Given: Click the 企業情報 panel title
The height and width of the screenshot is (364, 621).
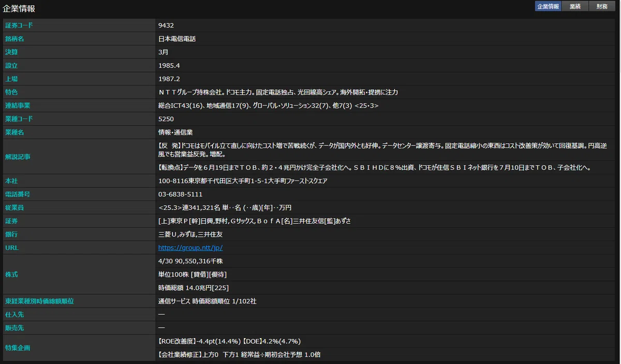Looking at the screenshot, I should pos(19,9).
